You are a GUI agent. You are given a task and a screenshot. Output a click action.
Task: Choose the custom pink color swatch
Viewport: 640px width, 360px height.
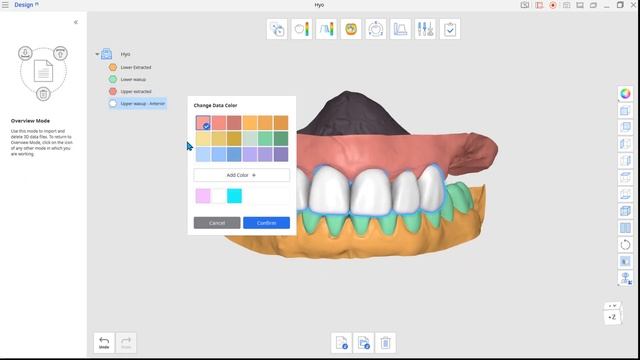click(x=203, y=196)
